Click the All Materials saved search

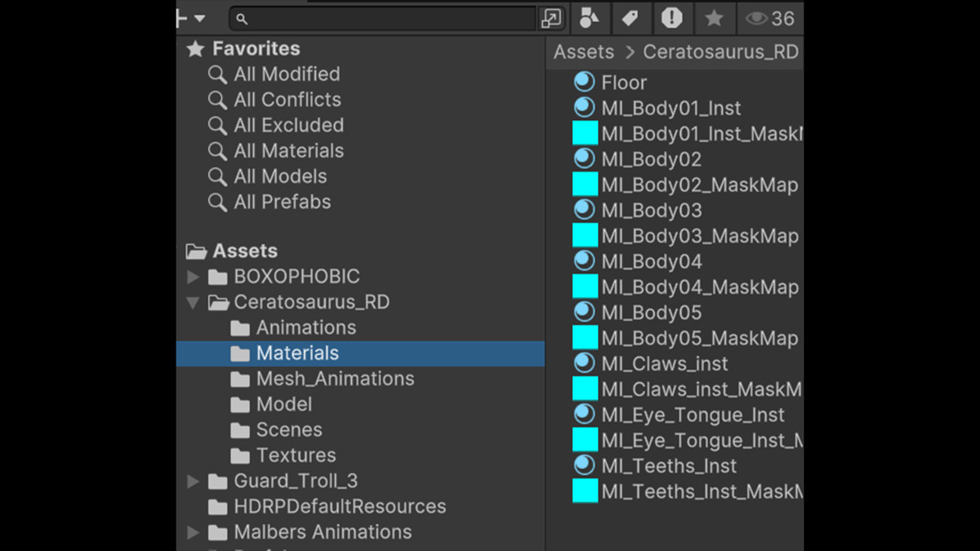click(x=288, y=151)
